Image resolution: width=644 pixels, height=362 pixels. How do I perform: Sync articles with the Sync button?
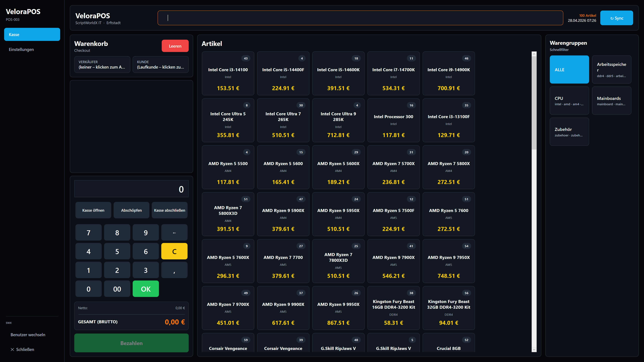click(616, 18)
